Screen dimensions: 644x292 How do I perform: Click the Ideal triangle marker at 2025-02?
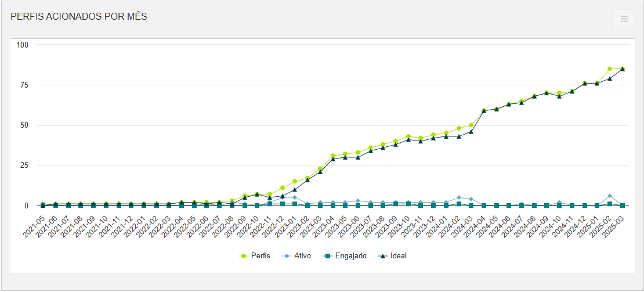tap(610, 78)
